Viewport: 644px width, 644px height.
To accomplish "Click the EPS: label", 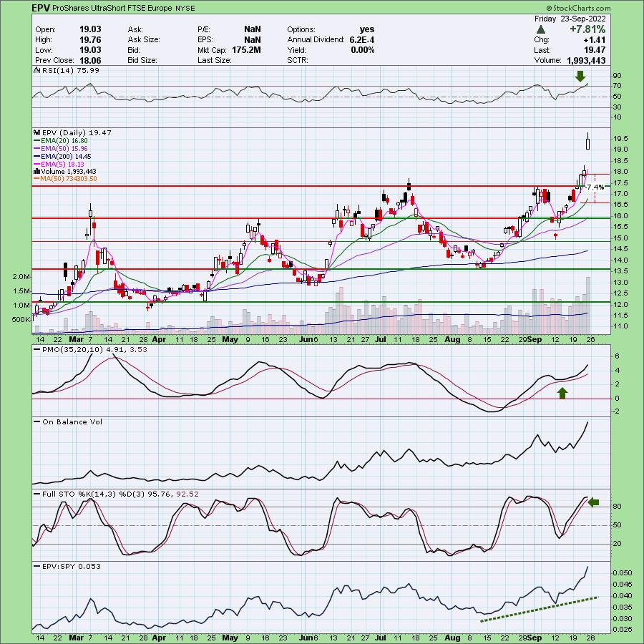I will tap(205, 40).
